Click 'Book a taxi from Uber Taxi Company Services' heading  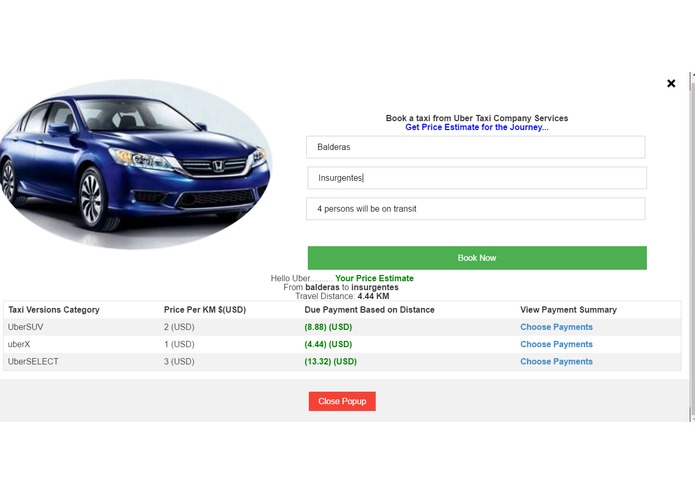(x=477, y=118)
